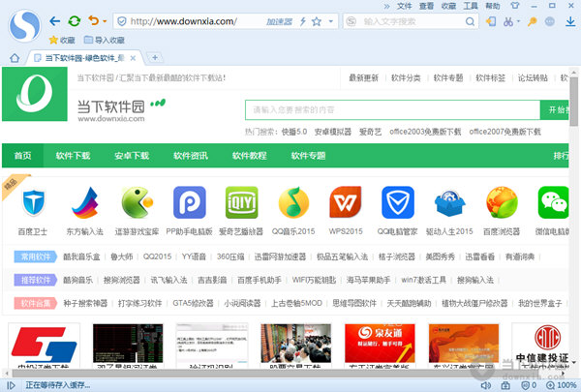Image resolution: width=581 pixels, height=392 pixels.
Task: Click the WPS2015 app icon
Action: [346, 202]
